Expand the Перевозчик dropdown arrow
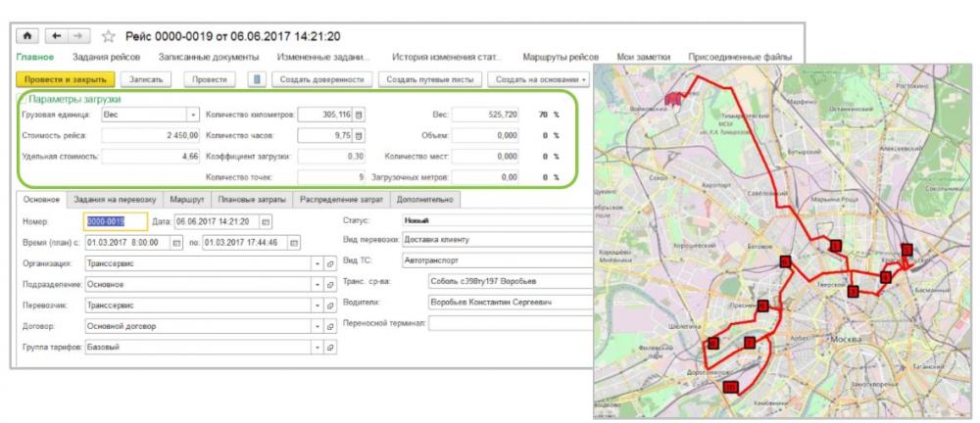 318,305
